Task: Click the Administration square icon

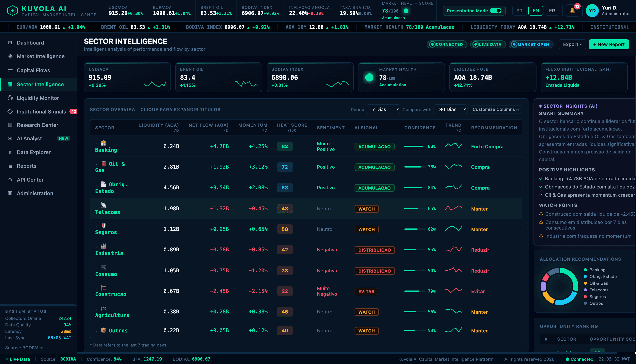Action: (x=10, y=193)
